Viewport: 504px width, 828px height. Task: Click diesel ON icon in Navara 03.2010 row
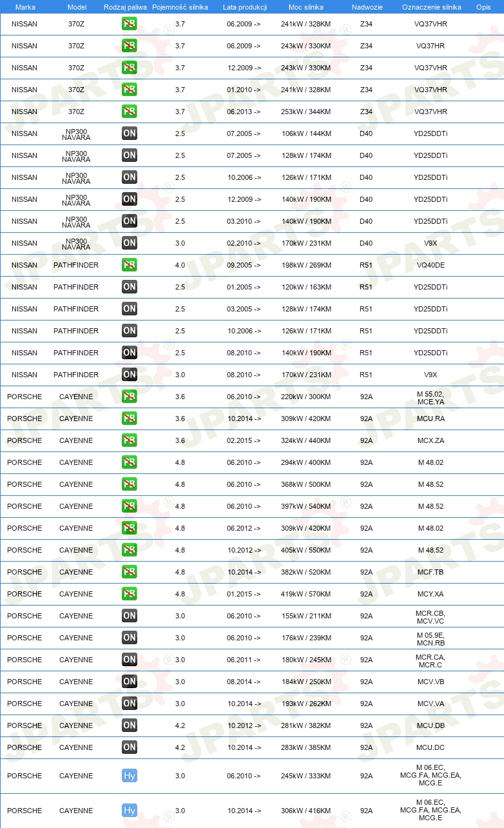point(130,221)
